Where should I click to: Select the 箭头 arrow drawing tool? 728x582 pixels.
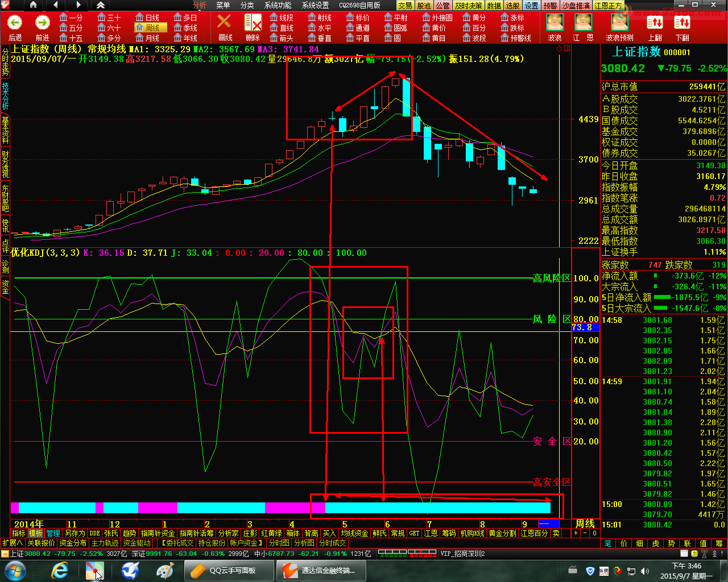[x=282, y=38]
